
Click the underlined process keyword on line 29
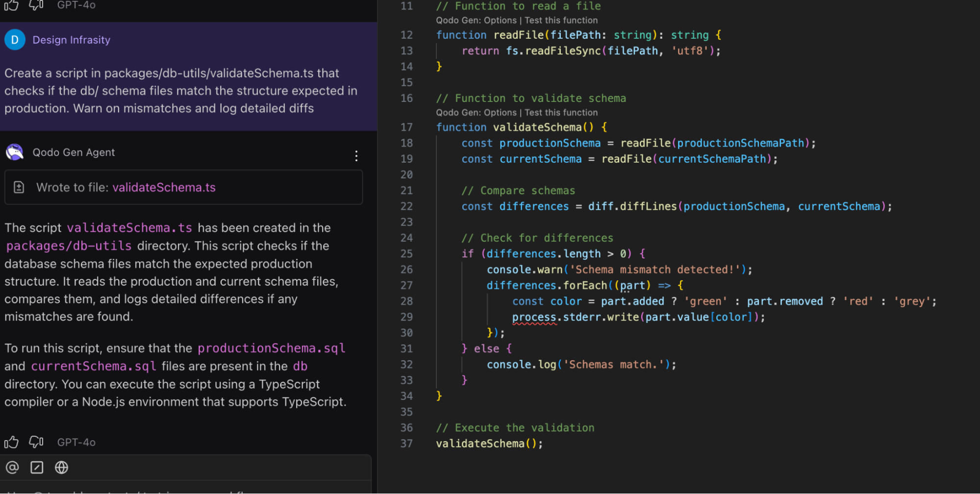pyautogui.click(x=534, y=317)
